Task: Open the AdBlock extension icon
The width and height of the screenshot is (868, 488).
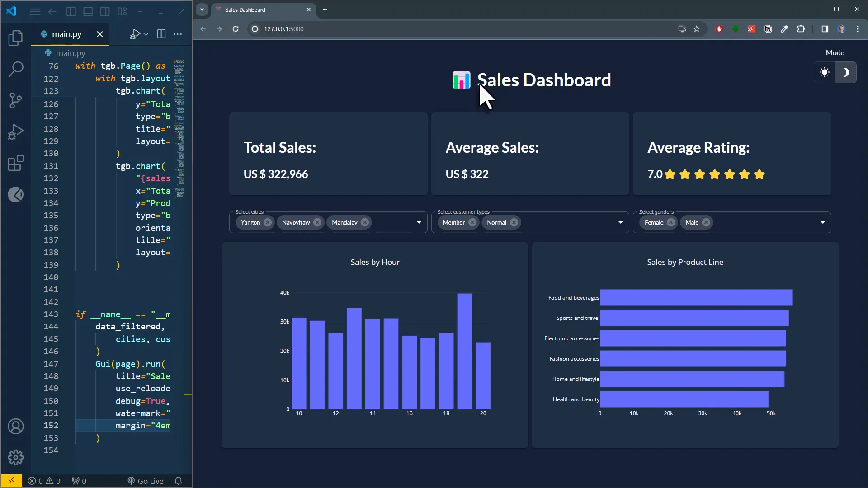Action: pos(719,29)
